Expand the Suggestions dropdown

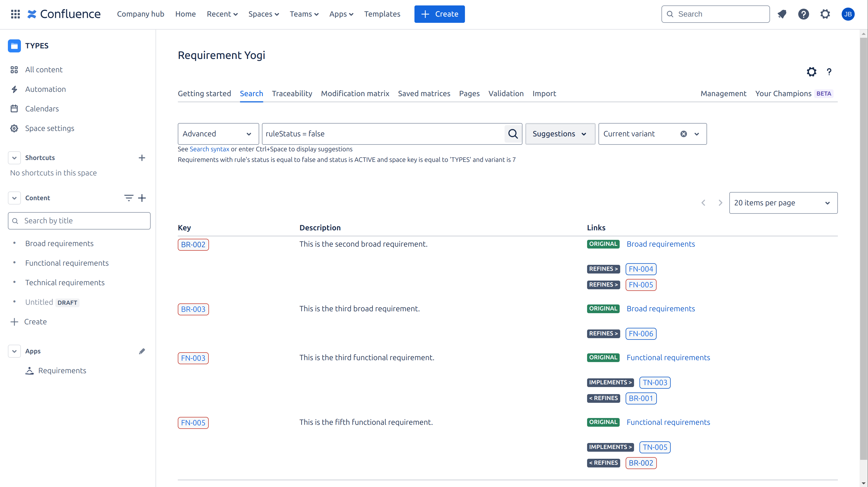(560, 134)
